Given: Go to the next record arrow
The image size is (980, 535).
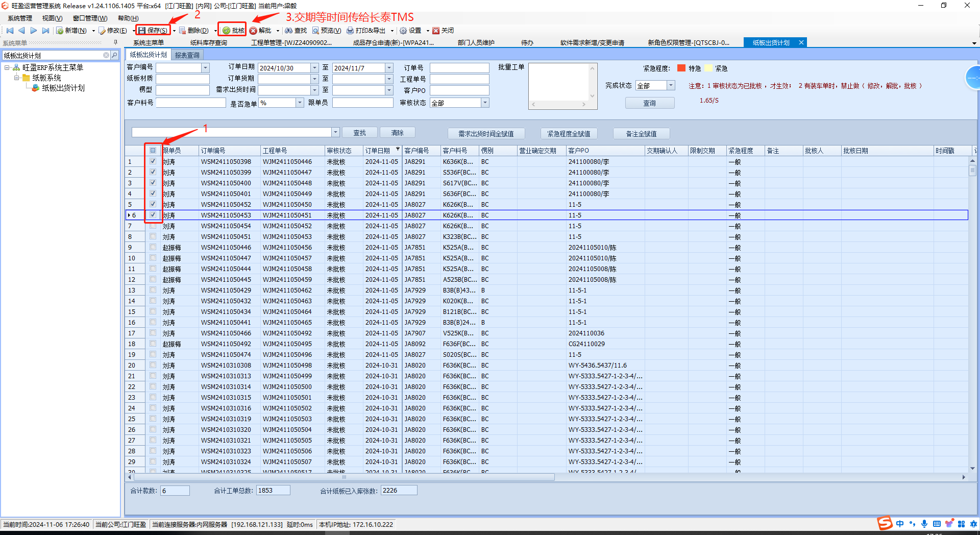Looking at the screenshot, I should pos(33,31).
